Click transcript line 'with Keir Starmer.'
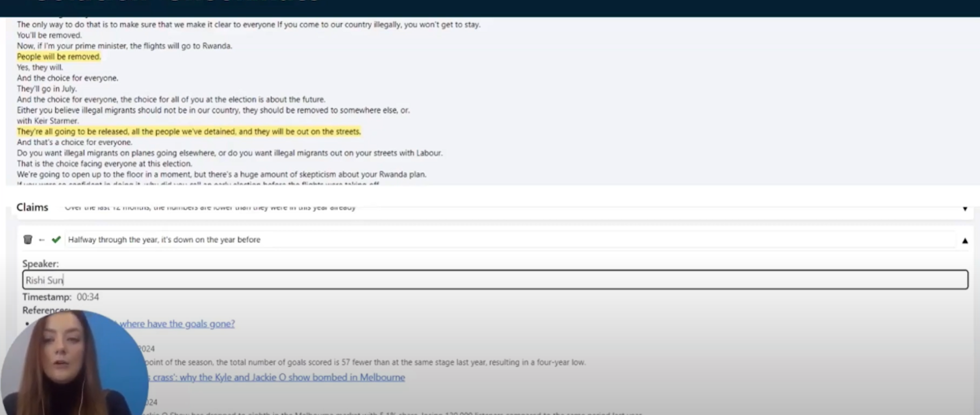This screenshot has width=980, height=415. coord(48,121)
